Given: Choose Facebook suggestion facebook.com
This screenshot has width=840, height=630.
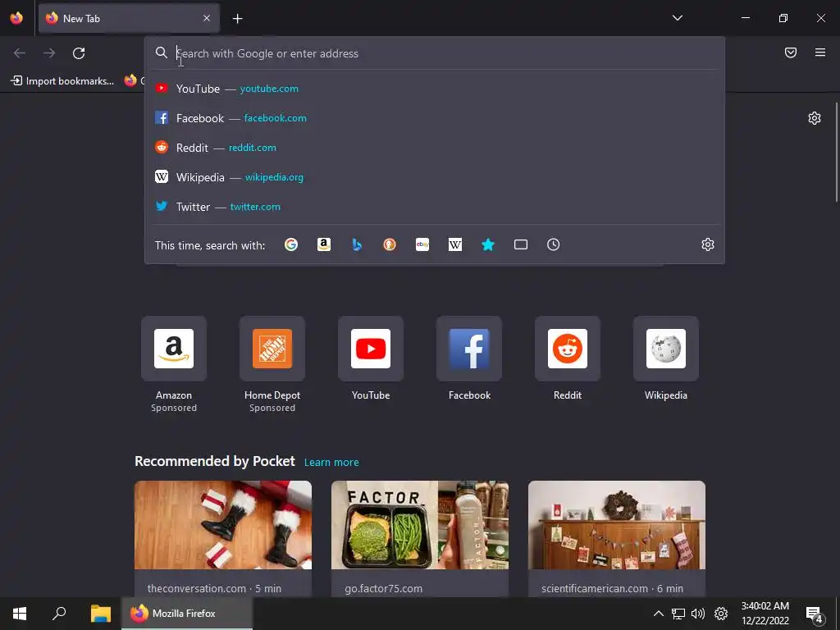Looking at the screenshot, I should tap(435, 118).
